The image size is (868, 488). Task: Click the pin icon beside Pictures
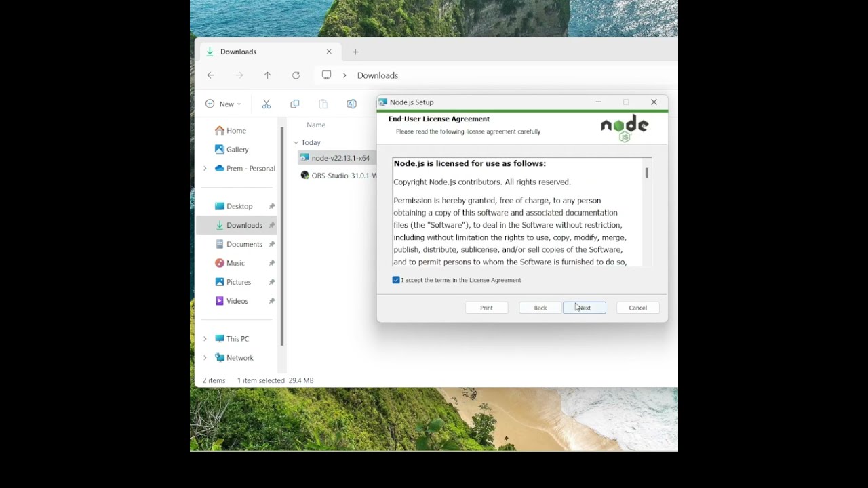point(272,282)
